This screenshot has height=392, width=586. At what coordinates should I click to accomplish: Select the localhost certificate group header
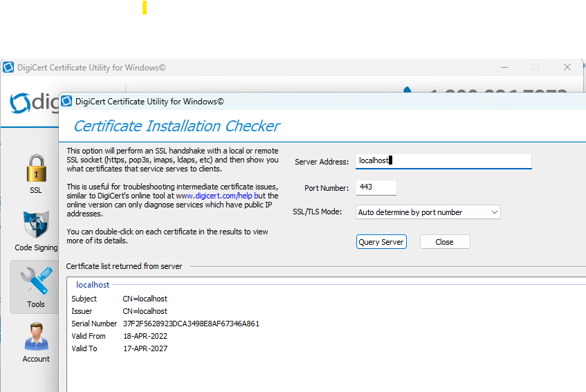click(93, 285)
